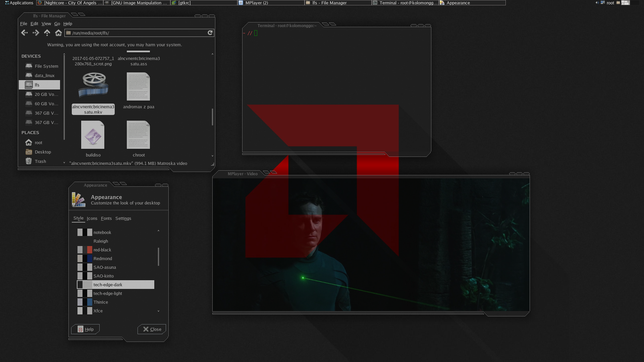Screen dimensions: 644x362
Task: Click the path field /run/media/root/lfs/
Action: [136, 33]
